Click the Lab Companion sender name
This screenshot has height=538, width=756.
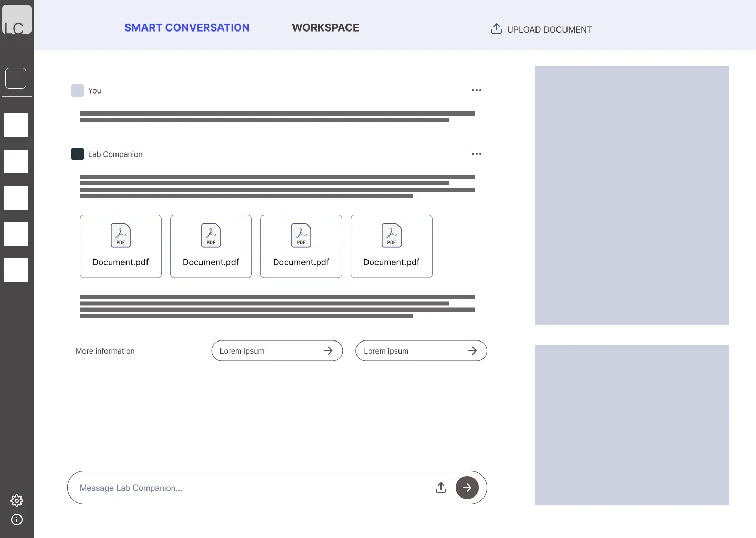115,154
